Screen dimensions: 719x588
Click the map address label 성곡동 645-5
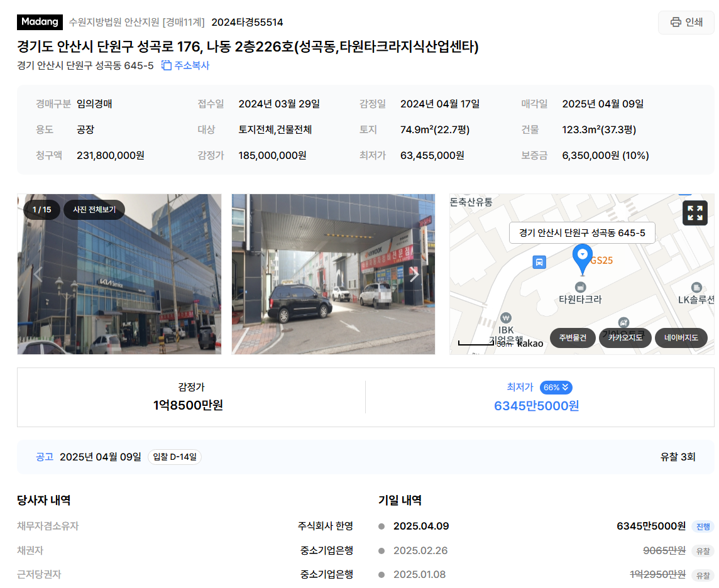click(x=582, y=233)
